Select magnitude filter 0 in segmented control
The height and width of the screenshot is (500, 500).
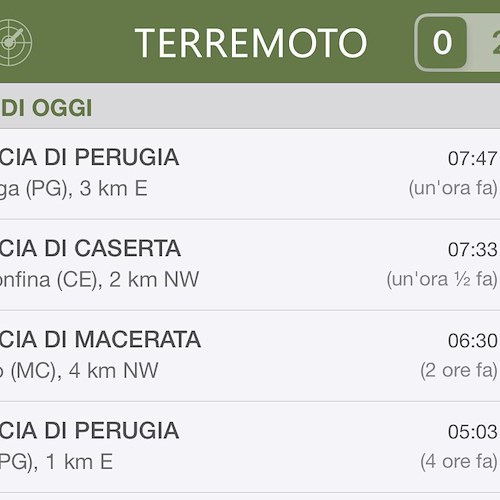pos(442,42)
